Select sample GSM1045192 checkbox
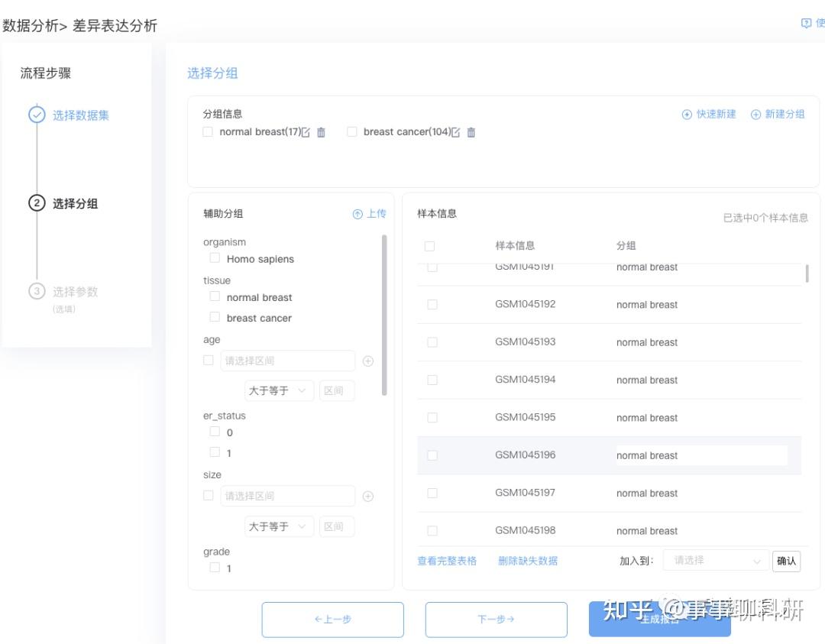Screen dimensions: 825x644 [432, 305]
